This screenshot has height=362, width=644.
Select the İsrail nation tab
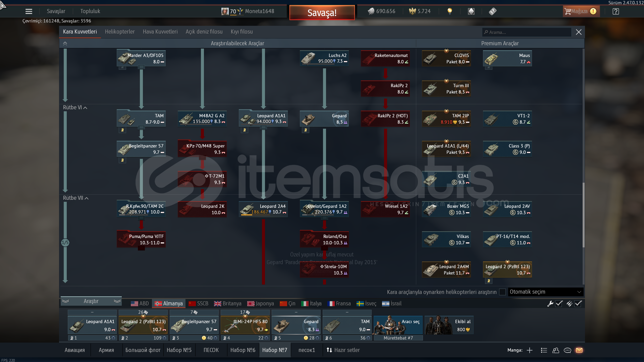pyautogui.click(x=392, y=304)
